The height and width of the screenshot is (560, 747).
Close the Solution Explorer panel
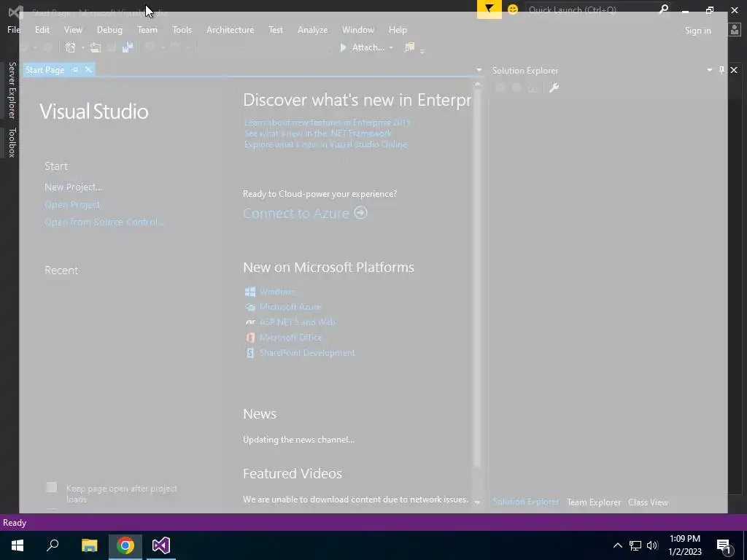point(734,70)
